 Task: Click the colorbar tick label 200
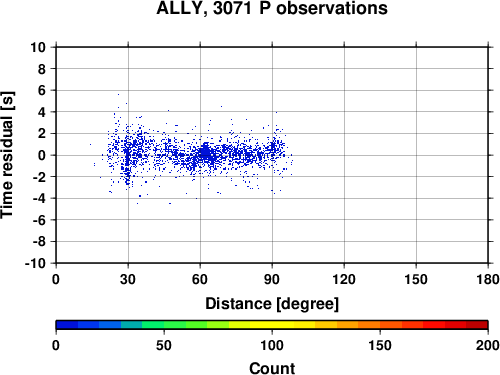[x=488, y=346]
